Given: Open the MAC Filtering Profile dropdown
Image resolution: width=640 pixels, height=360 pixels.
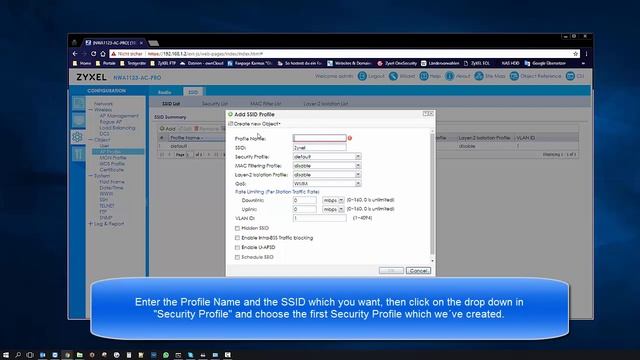Looking at the screenshot, I should click(358, 166).
